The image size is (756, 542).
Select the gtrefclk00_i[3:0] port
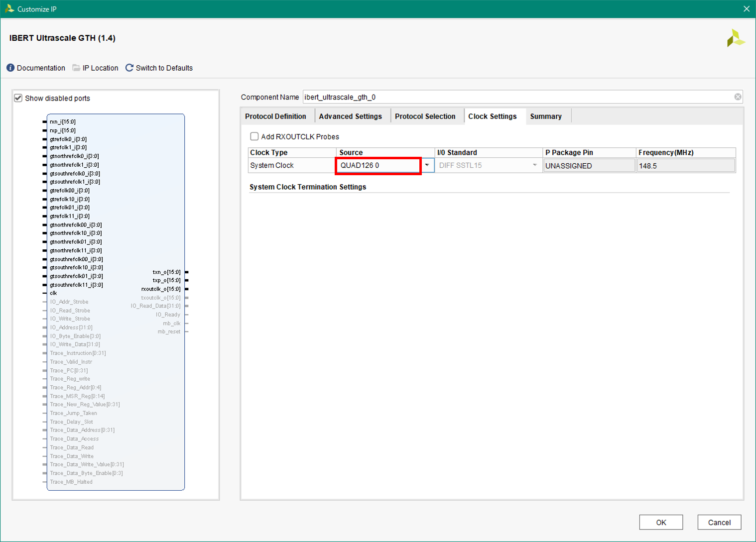click(x=69, y=190)
